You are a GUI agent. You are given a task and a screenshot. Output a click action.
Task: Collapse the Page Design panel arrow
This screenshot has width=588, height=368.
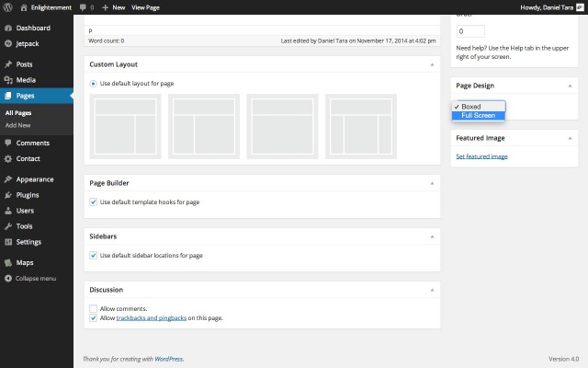click(x=570, y=86)
